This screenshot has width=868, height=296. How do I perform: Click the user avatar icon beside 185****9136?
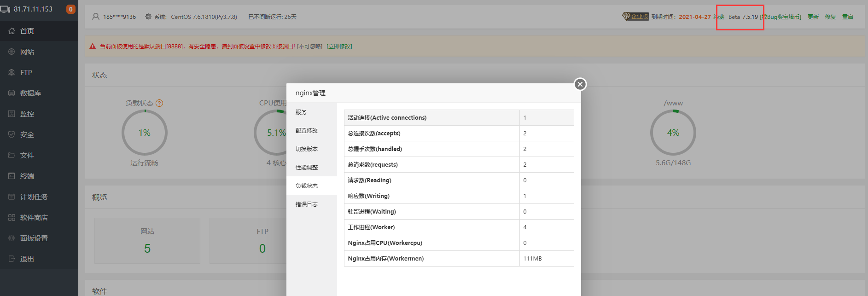click(96, 17)
